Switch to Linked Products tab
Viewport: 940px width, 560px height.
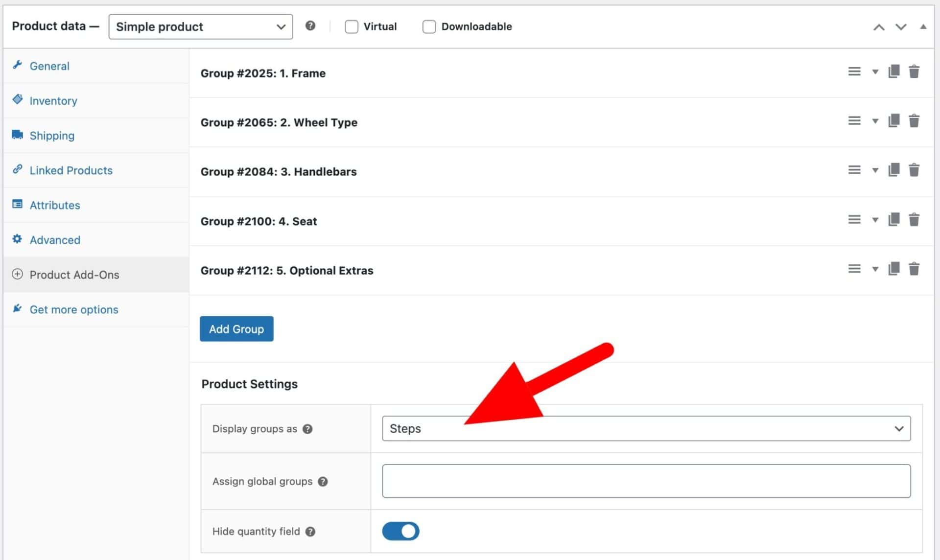71,170
